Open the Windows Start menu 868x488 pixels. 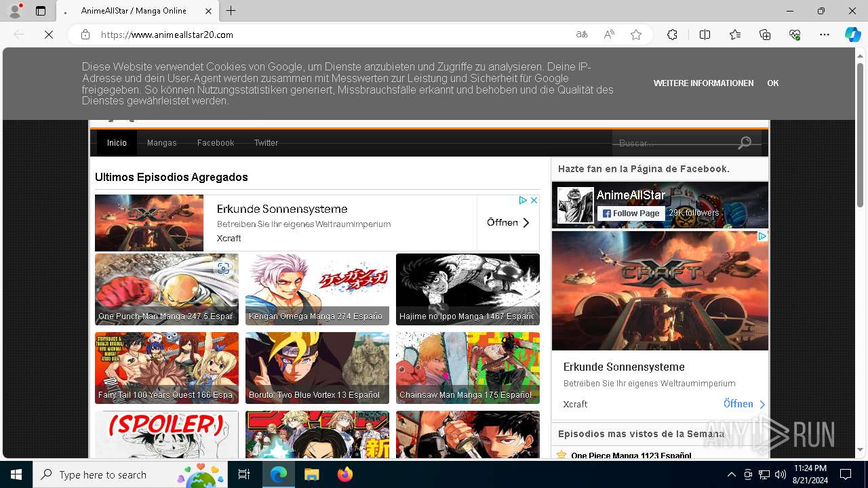coord(16,474)
